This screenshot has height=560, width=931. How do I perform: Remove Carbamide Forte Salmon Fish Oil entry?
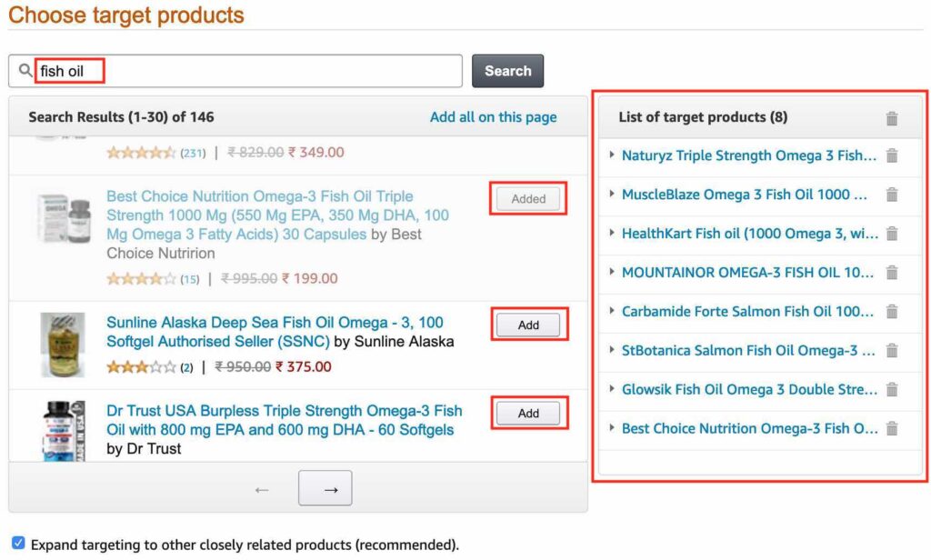point(892,311)
